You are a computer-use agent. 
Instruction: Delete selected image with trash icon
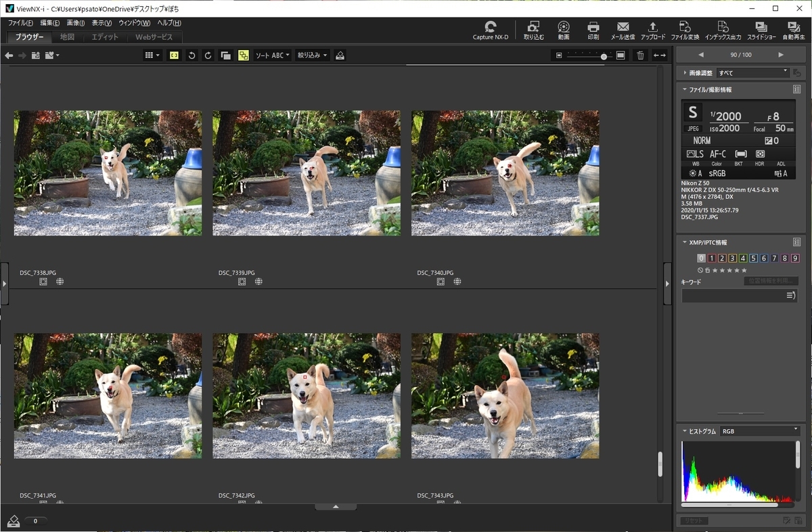pyautogui.click(x=640, y=56)
